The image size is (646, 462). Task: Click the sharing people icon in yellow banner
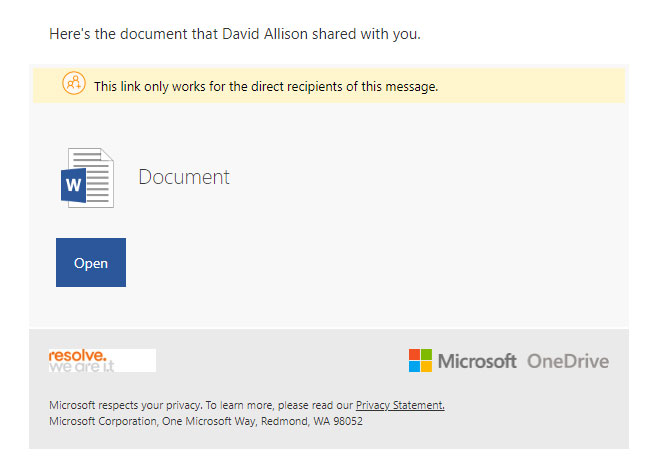[73, 85]
